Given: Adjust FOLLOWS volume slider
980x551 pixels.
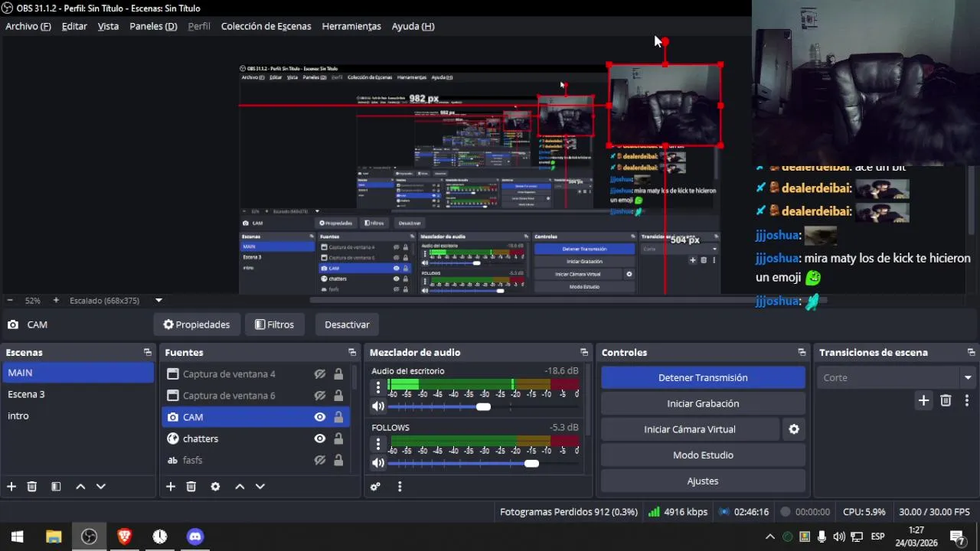Looking at the screenshot, I should pos(531,464).
